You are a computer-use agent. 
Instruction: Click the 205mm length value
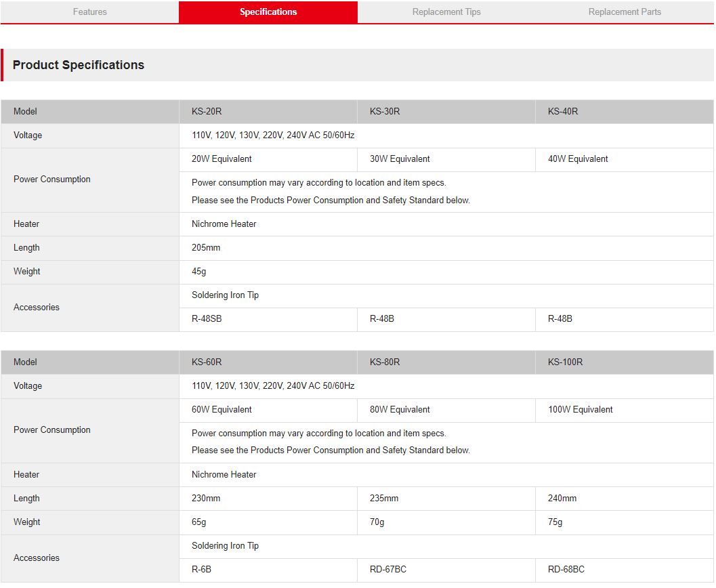pos(206,248)
